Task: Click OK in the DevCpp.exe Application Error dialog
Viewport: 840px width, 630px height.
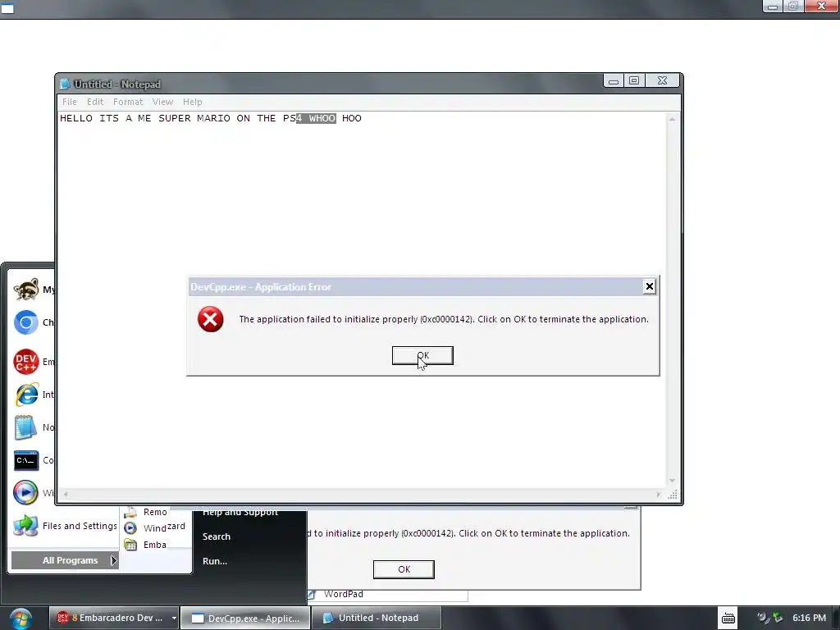Action: (x=422, y=355)
